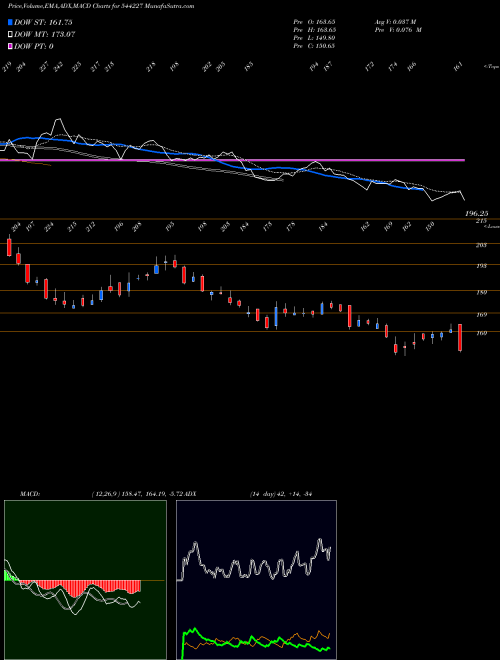The height and width of the screenshot is (660, 500).
Task: Click the 215 price axis label
Action: point(481,221)
